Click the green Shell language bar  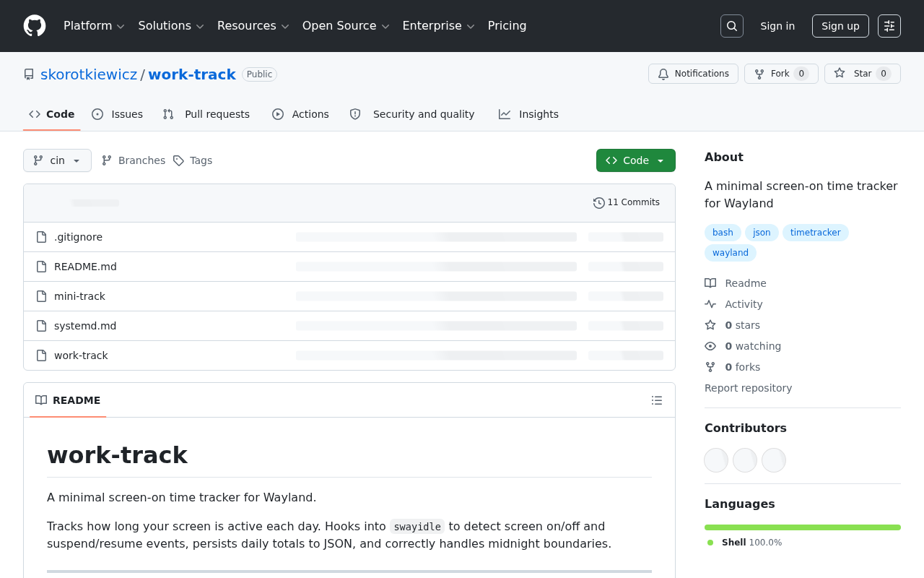(x=803, y=527)
